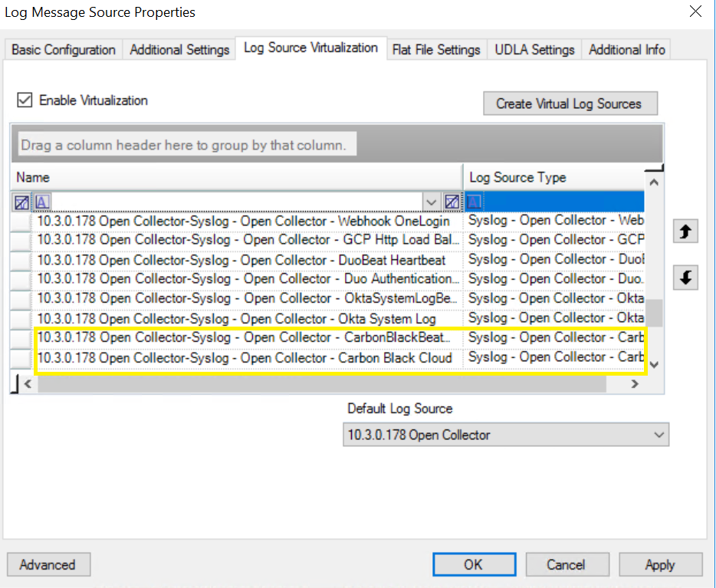Expand the Name filter dropdown arrow

click(432, 202)
